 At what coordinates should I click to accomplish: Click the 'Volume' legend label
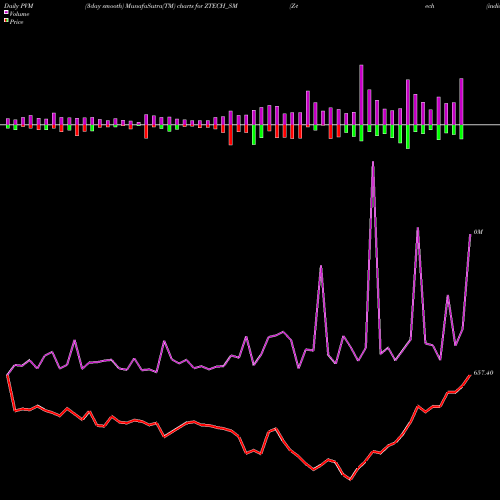19,14
